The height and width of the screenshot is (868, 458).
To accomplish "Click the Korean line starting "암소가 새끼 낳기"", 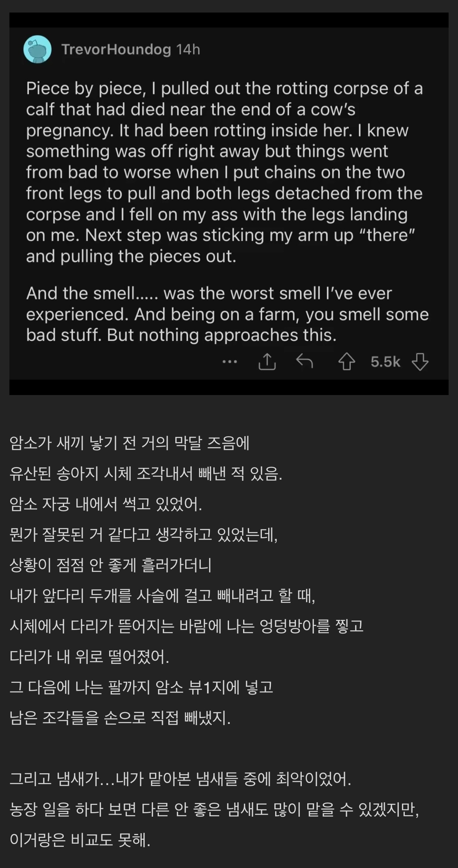I will tap(130, 443).
